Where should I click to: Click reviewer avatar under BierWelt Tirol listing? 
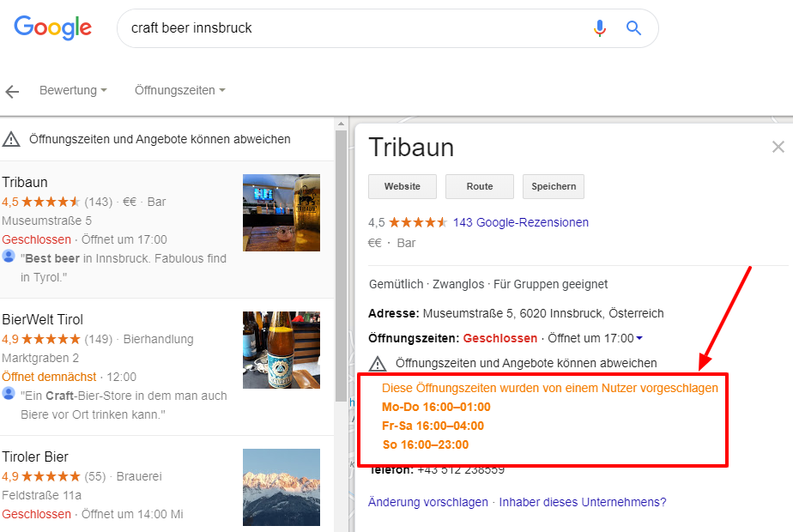(9, 393)
